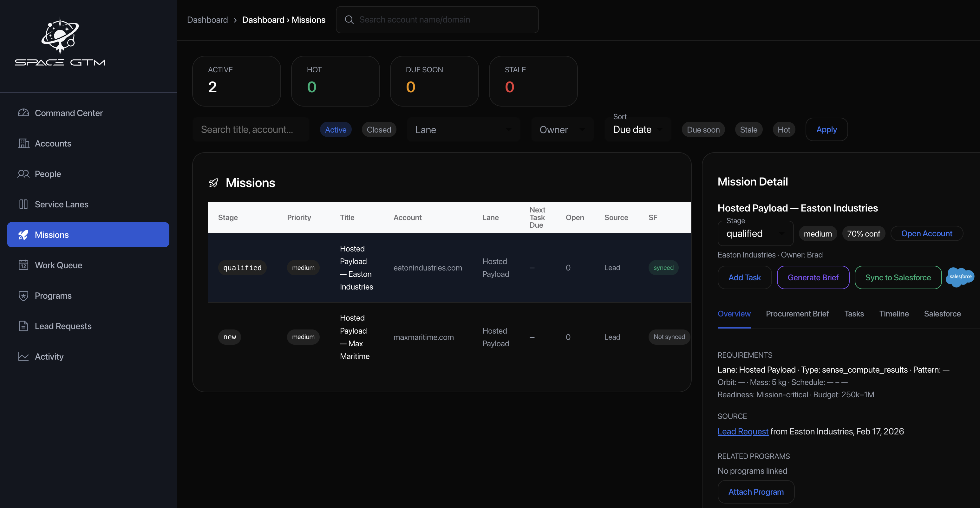Enable the Closed missions filter

tap(379, 129)
